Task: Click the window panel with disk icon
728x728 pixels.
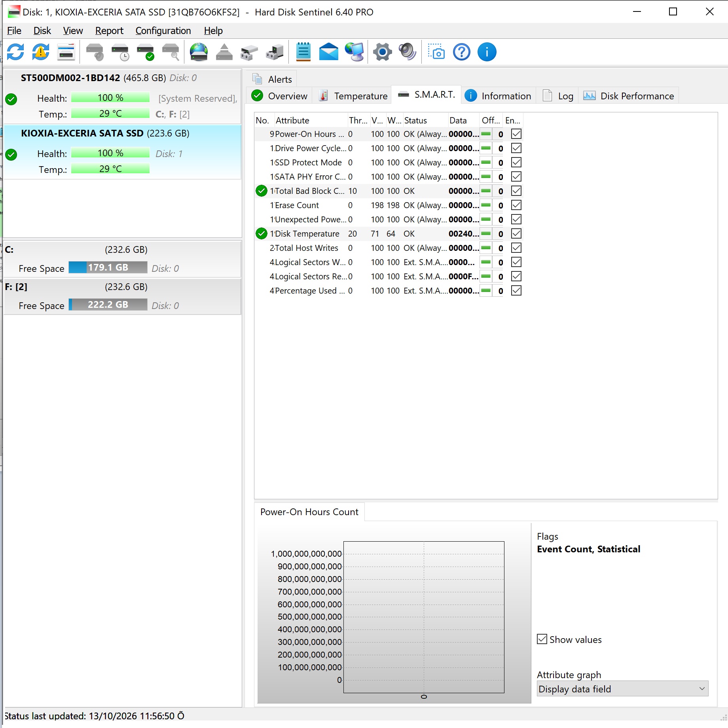Action: point(66,52)
